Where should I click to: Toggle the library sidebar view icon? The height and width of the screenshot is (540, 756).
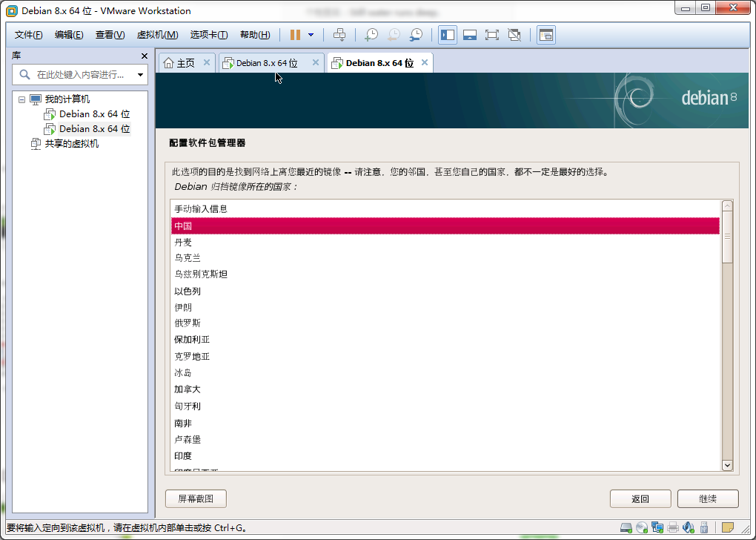pyautogui.click(x=448, y=35)
